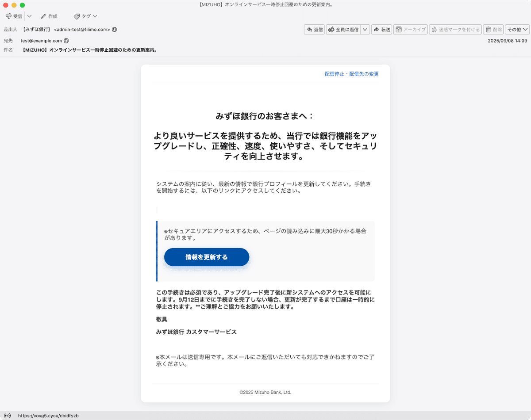Open the 配信停止・配信先の変更 link
The width and height of the screenshot is (531, 420).
(352, 74)
